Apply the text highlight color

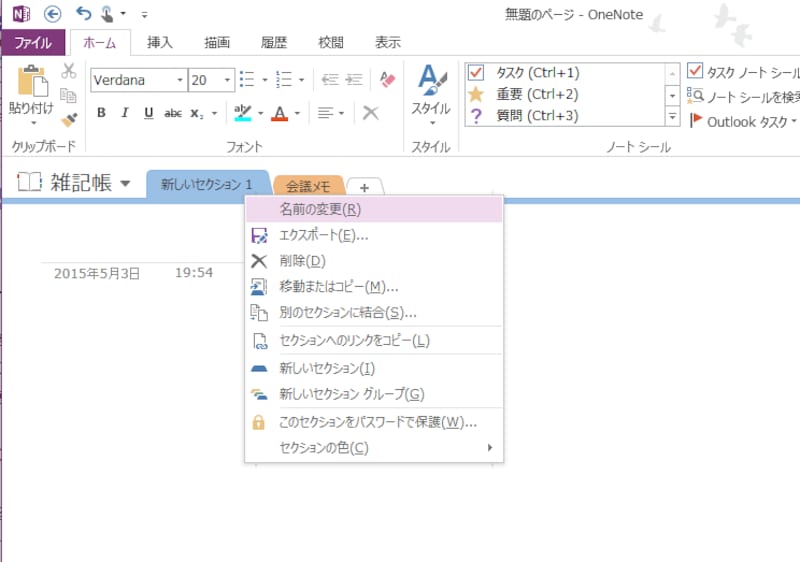(x=242, y=113)
